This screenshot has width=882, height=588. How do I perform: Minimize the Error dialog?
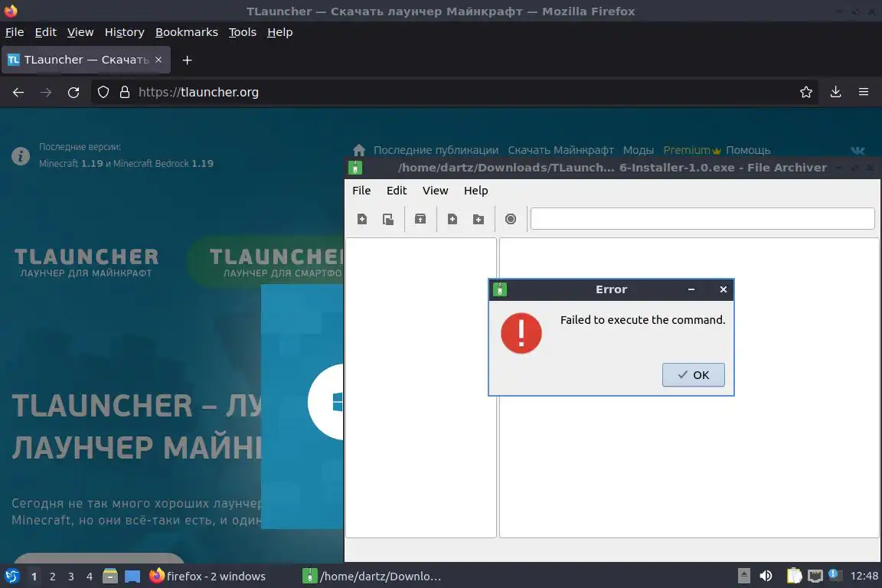pyautogui.click(x=691, y=289)
